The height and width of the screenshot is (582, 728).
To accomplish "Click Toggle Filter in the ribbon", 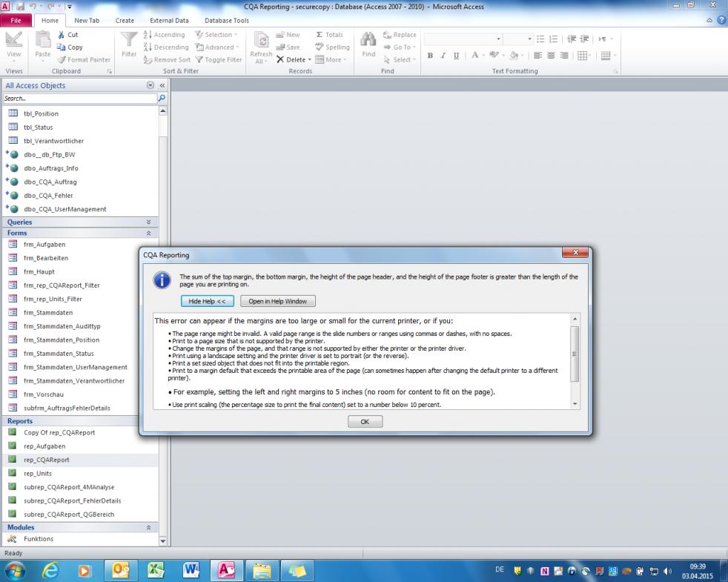I will coord(219,59).
